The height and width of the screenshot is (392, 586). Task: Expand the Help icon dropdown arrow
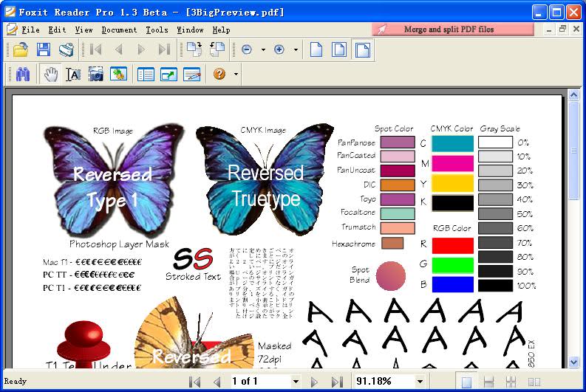[236, 74]
